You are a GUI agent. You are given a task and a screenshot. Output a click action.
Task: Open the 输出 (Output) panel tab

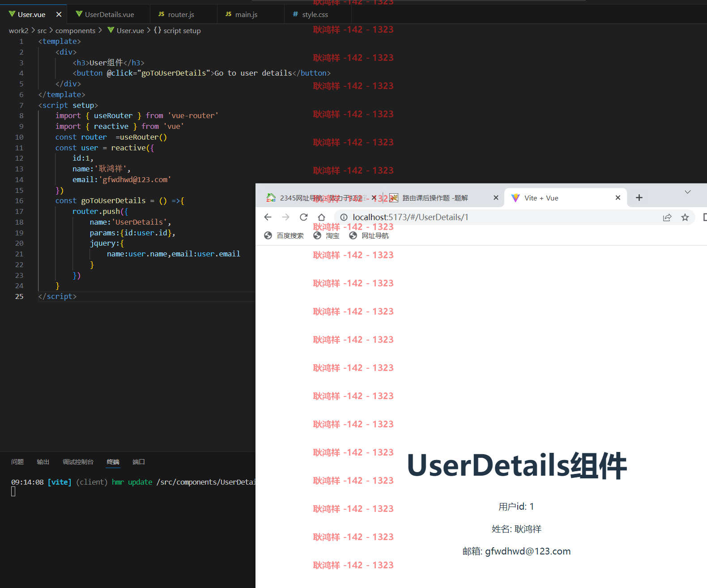[x=43, y=462]
